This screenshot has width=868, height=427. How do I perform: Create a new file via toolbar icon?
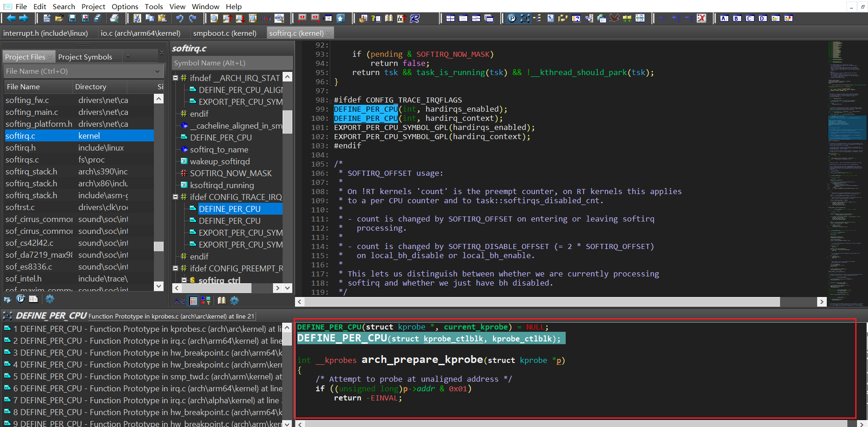pos(47,18)
